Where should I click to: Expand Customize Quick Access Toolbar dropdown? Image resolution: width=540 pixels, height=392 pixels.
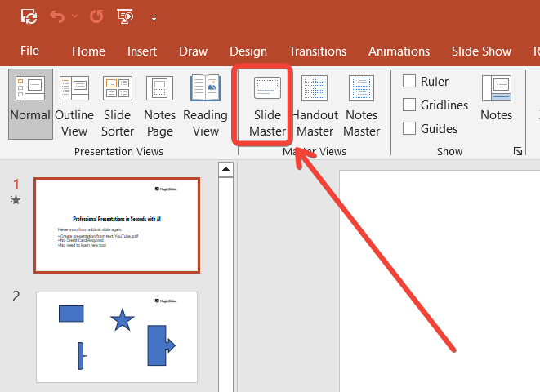pyautogui.click(x=154, y=16)
